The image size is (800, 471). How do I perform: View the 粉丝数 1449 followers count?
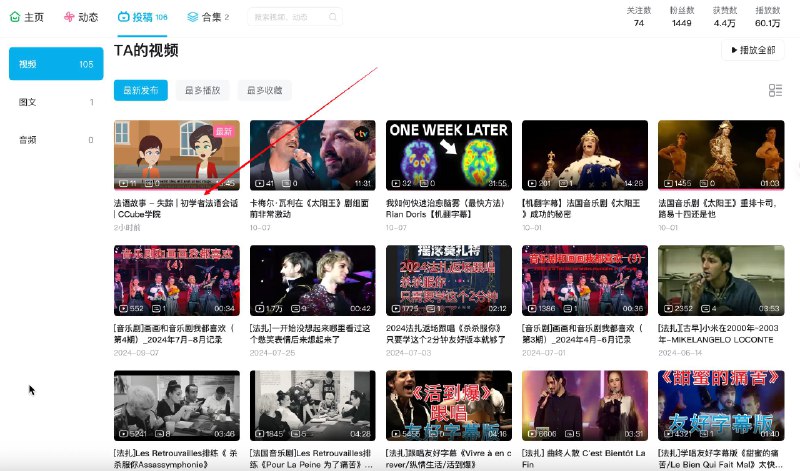click(x=682, y=17)
